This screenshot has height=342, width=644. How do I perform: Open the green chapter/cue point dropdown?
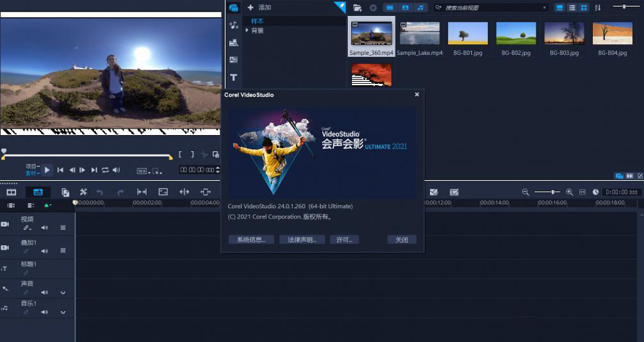click(x=47, y=206)
